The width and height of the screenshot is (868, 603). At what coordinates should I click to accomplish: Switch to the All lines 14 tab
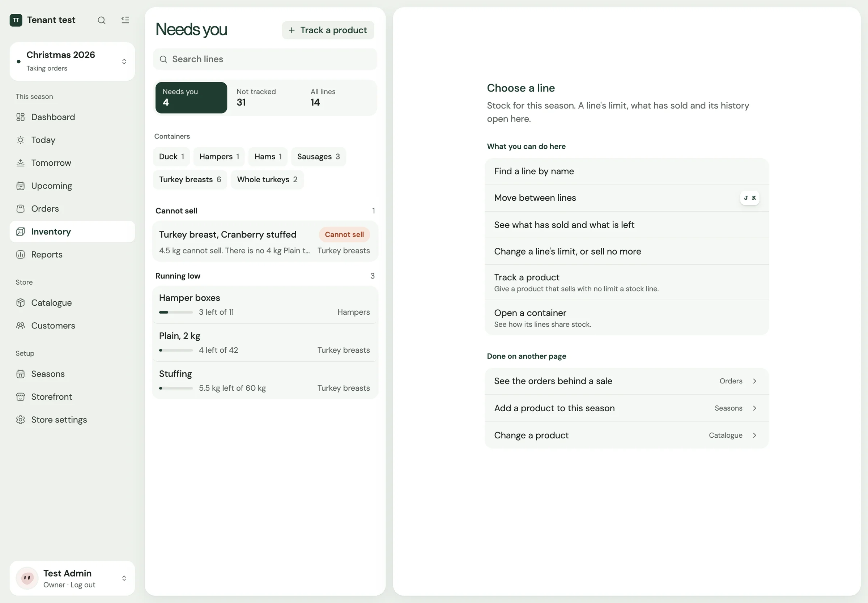click(340, 98)
